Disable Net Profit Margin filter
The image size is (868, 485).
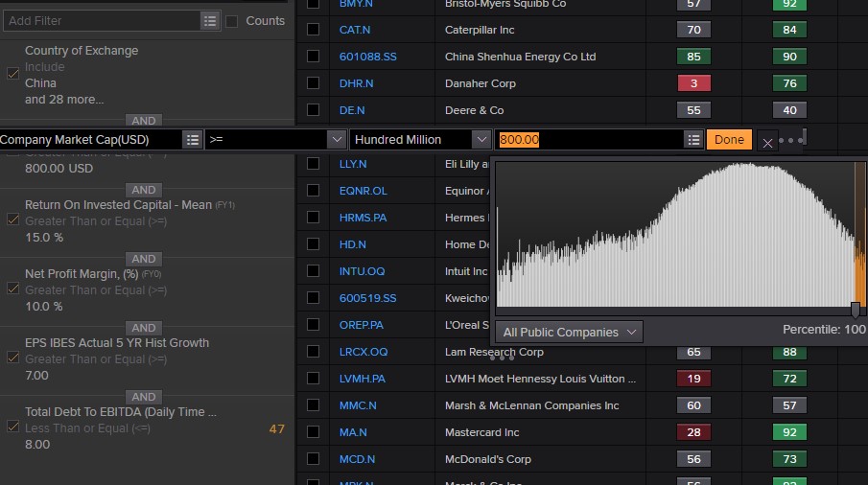click(12, 289)
